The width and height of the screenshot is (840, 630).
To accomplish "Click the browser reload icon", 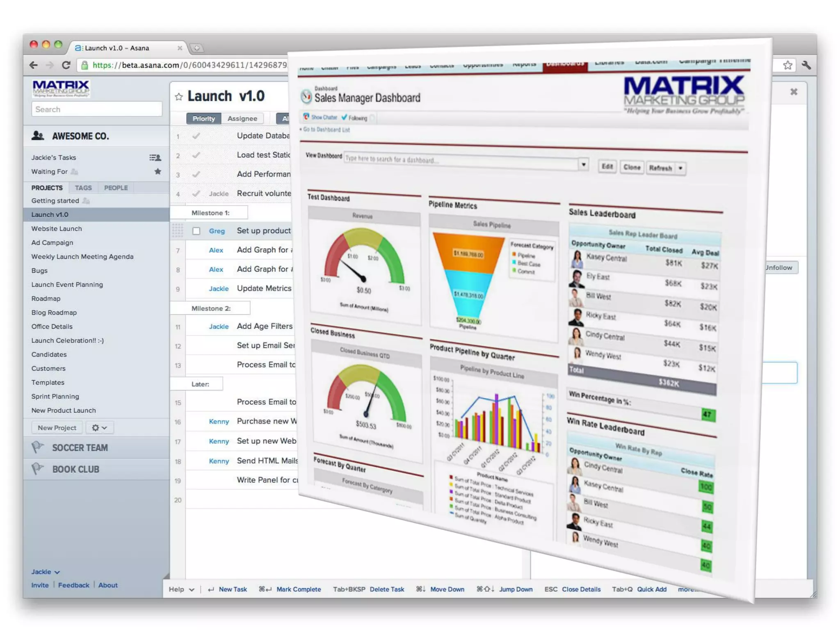I will click(66, 65).
